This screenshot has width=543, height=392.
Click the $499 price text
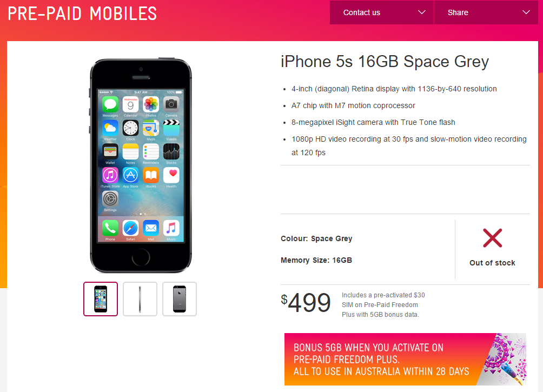tap(306, 303)
